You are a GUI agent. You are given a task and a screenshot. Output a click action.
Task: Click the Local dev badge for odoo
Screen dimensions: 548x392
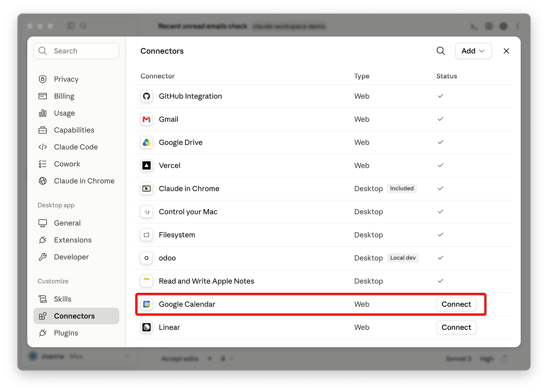click(x=403, y=258)
